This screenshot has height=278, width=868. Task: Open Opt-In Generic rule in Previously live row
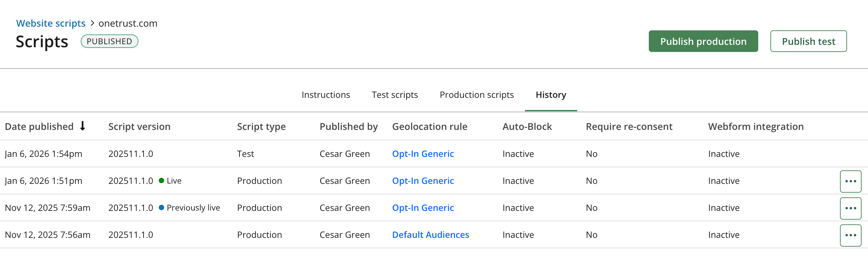[423, 208]
